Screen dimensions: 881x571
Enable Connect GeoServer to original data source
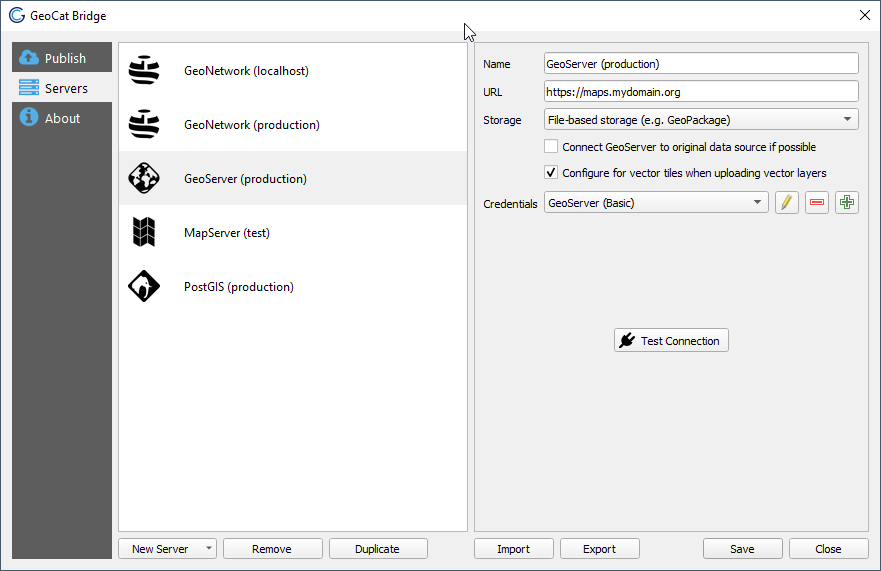551,147
